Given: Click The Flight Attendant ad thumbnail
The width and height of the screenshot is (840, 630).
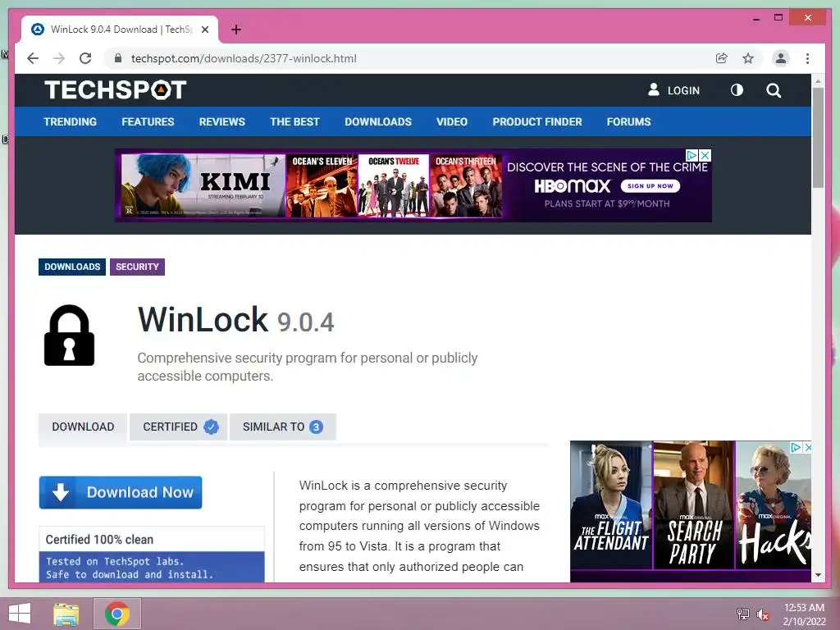Looking at the screenshot, I should point(611,505).
